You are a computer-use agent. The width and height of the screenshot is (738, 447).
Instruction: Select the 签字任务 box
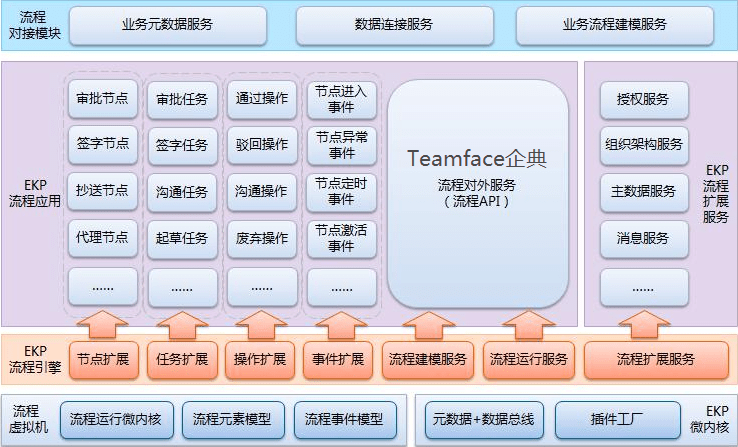coord(182,145)
